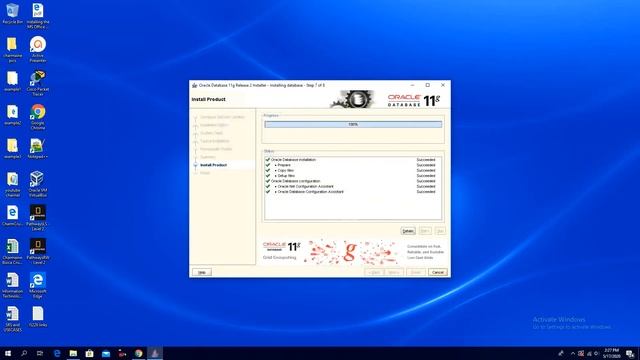The width and height of the screenshot is (640, 360).
Task: Click the Details button in the installer
Action: pyautogui.click(x=408, y=231)
